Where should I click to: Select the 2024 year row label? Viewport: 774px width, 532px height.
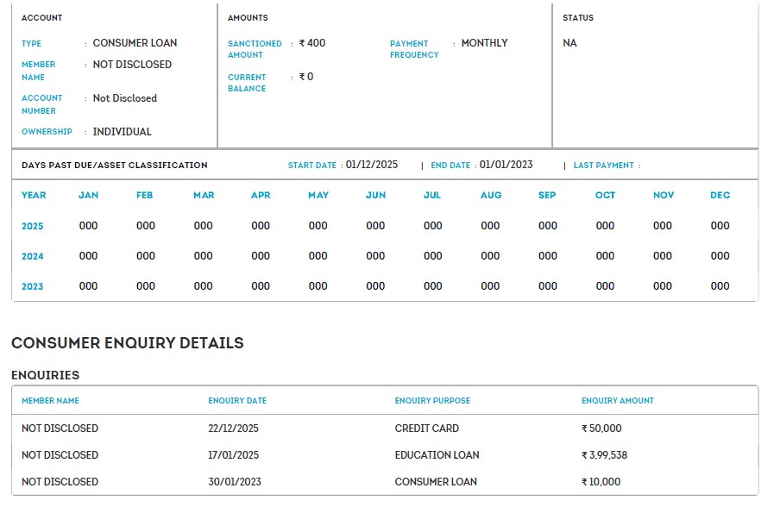click(33, 257)
